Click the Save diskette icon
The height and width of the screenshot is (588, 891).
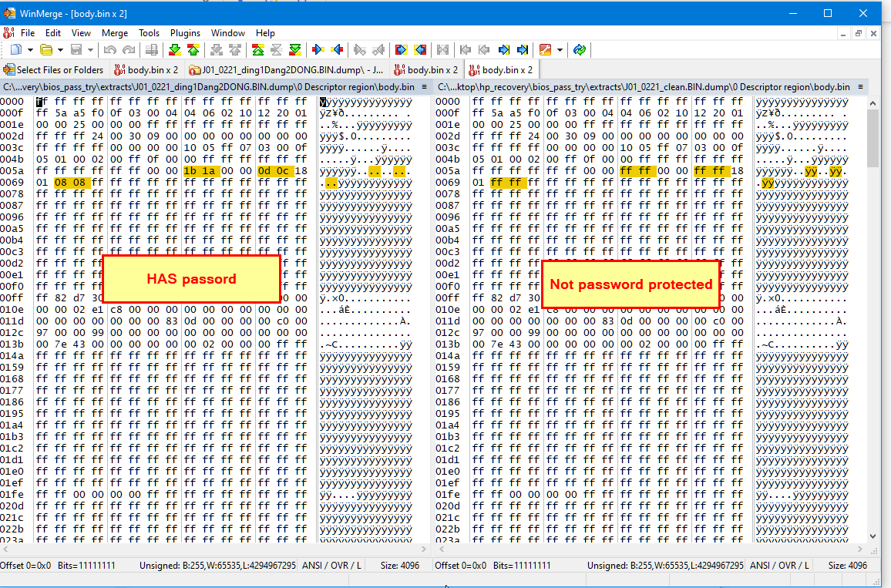tap(76, 50)
